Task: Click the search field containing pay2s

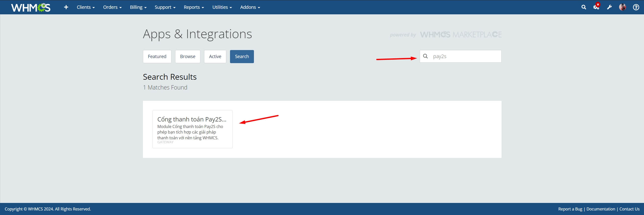Action: tap(461, 56)
